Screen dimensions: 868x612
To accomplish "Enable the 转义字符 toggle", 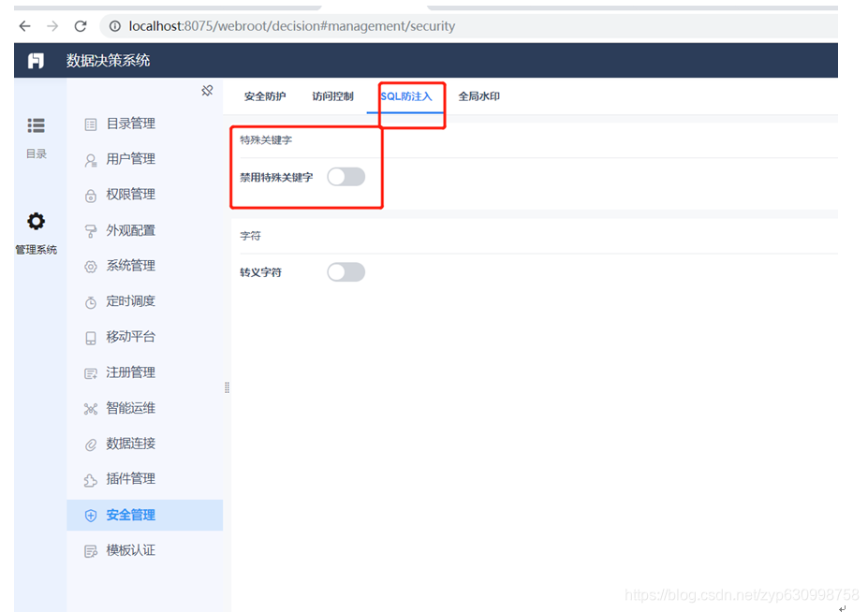I will (x=346, y=272).
